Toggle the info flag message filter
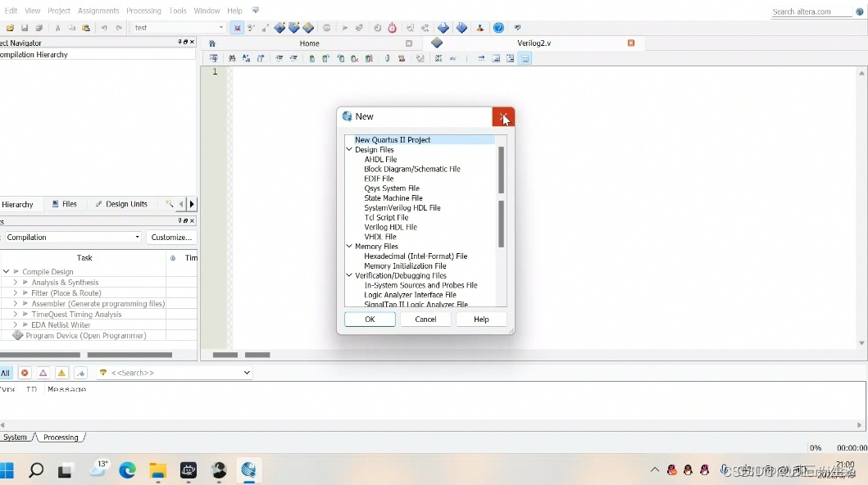Screen dimensions: 868x485 [81, 373]
